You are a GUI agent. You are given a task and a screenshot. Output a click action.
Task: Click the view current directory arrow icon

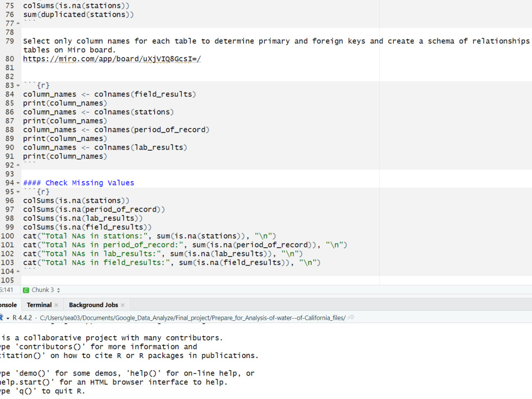tap(351, 318)
